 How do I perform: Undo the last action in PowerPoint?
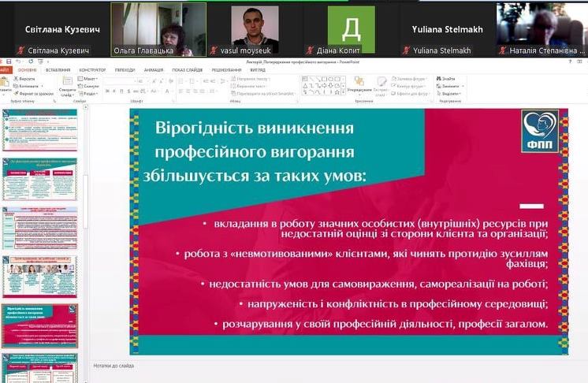coord(18,61)
